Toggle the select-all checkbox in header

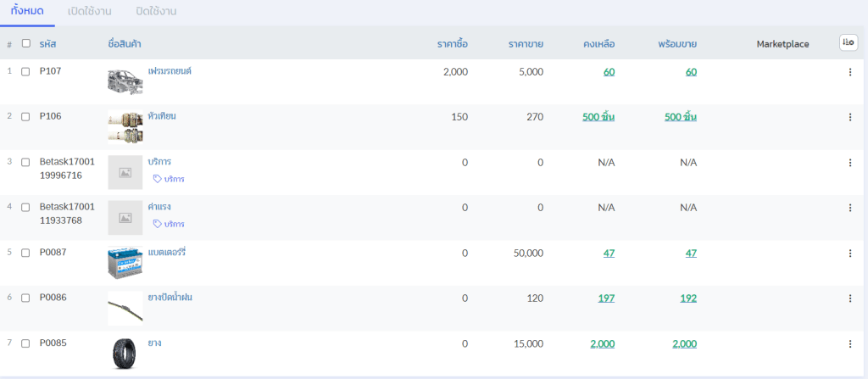click(x=25, y=43)
